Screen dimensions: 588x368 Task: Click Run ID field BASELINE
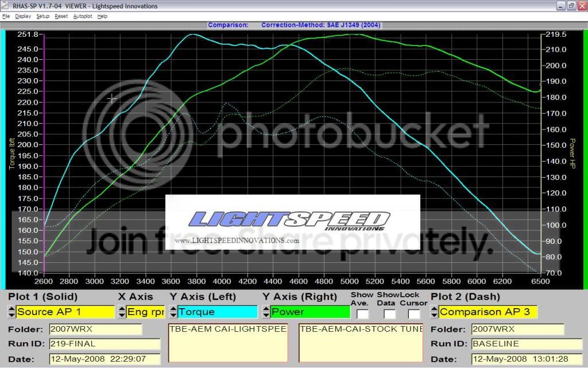(x=527, y=344)
